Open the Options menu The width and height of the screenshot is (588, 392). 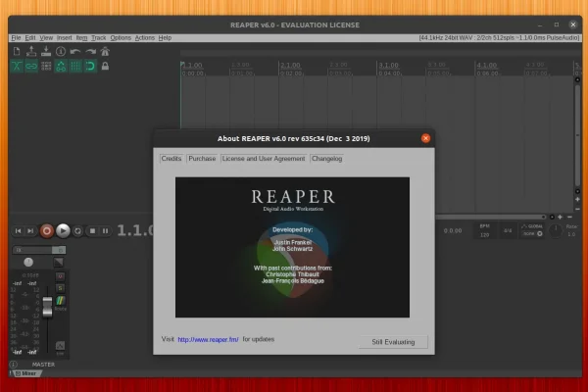(x=120, y=37)
